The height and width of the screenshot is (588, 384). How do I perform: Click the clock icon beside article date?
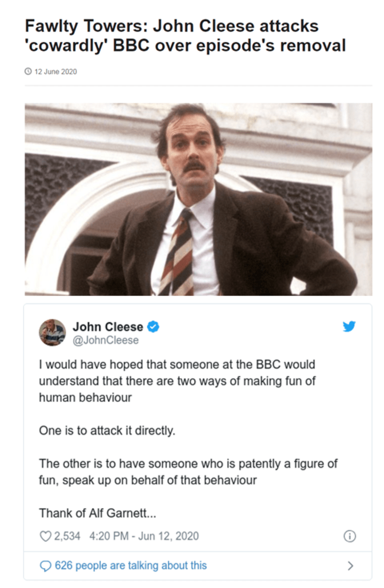[x=28, y=71]
